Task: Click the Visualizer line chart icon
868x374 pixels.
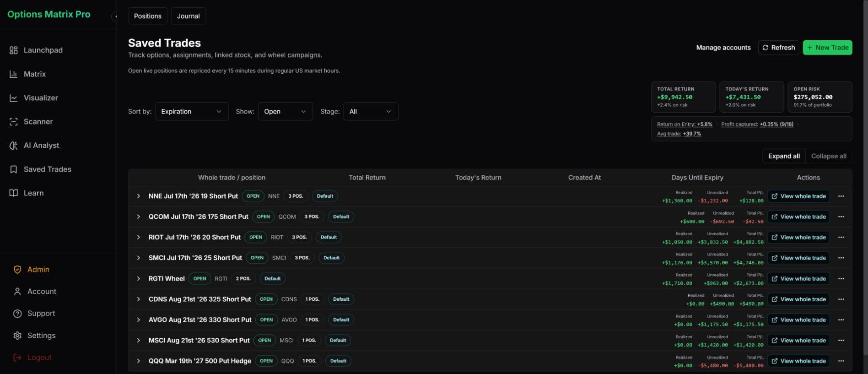Action: pos(14,98)
